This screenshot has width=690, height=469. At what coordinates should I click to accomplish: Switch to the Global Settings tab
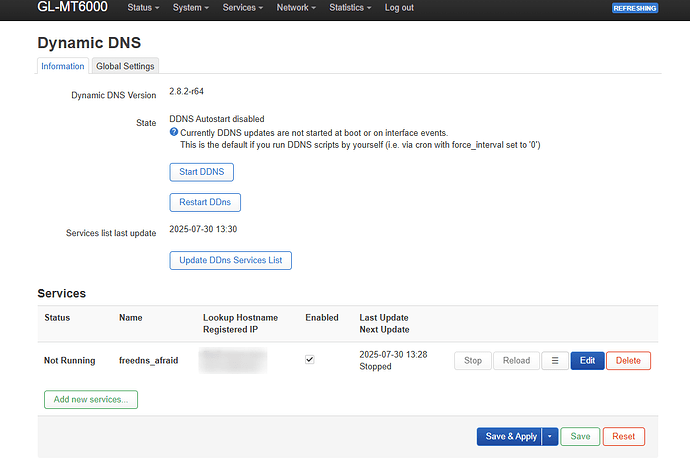pyautogui.click(x=125, y=66)
